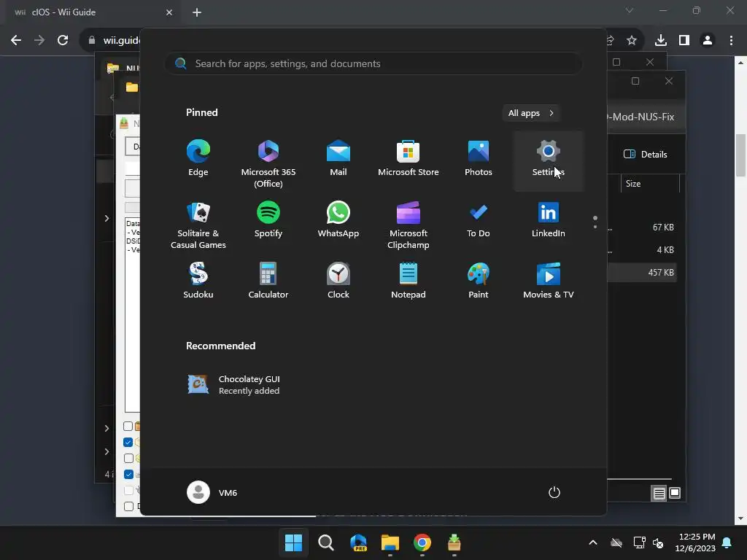Open a new Chrome tab
The width and height of the screenshot is (747, 560).
(x=197, y=12)
